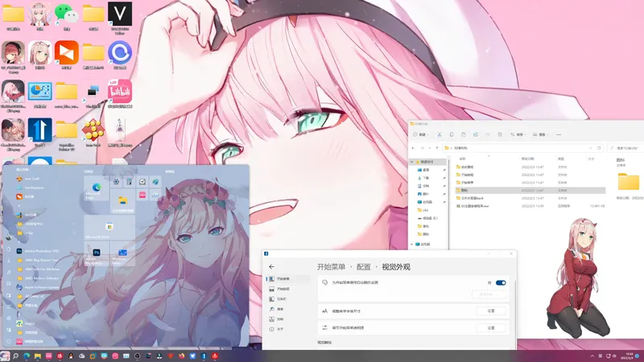The width and height of the screenshot is (644, 362).
Task: Open Microsoft Edge tile in start menu
Action: pyautogui.click(x=96, y=188)
